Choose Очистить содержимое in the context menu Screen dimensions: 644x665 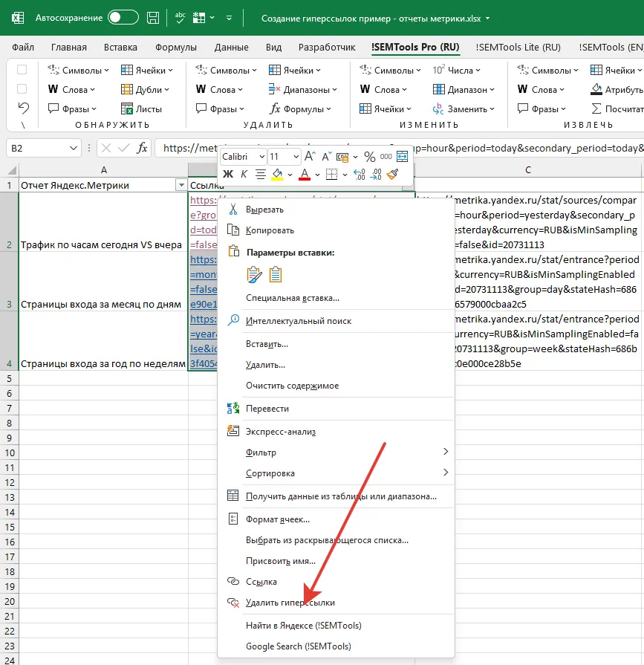[336, 386]
